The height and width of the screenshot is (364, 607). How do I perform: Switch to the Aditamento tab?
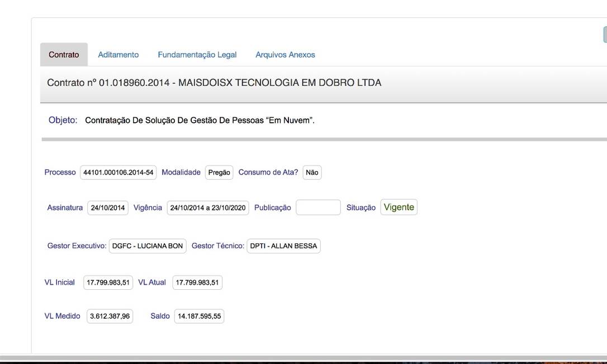click(118, 55)
